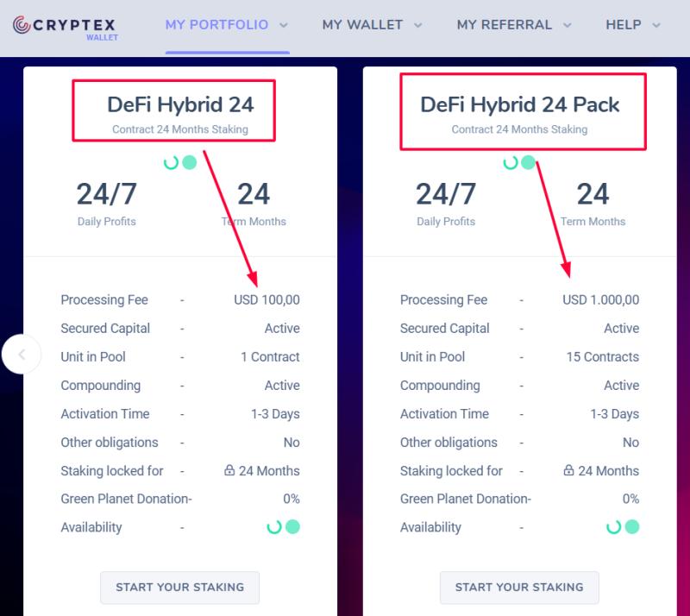Click green status dot under DeFi Hybrid 24 title
690x616 pixels.
pyautogui.click(x=189, y=162)
